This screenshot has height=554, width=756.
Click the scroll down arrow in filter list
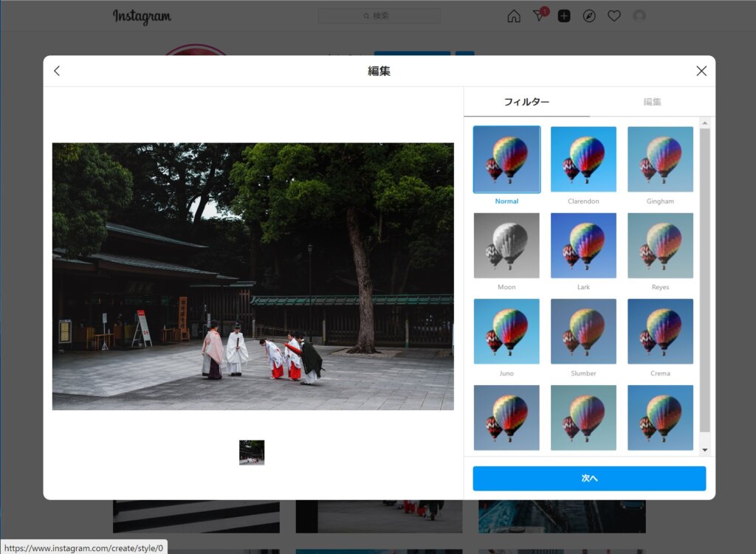[705, 450]
